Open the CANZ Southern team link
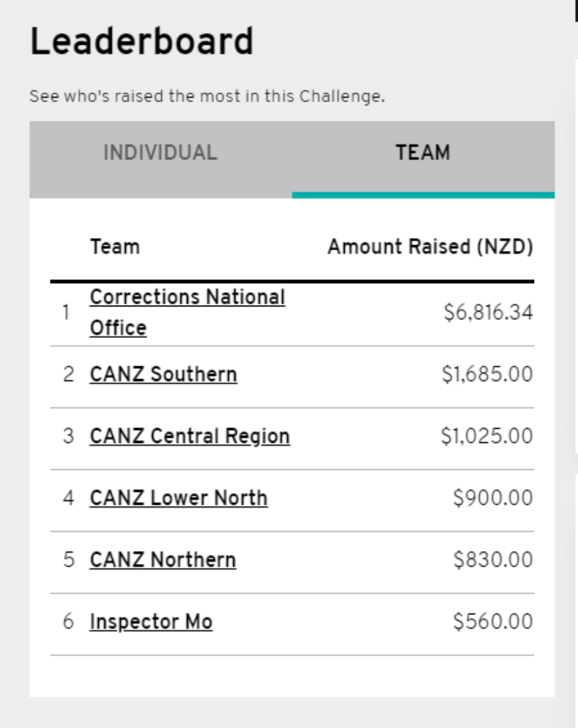 164,374
